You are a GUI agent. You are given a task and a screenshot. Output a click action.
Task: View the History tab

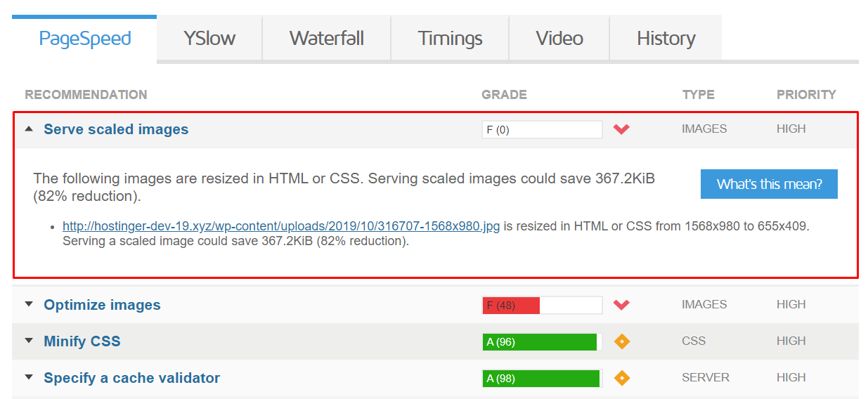[666, 38]
